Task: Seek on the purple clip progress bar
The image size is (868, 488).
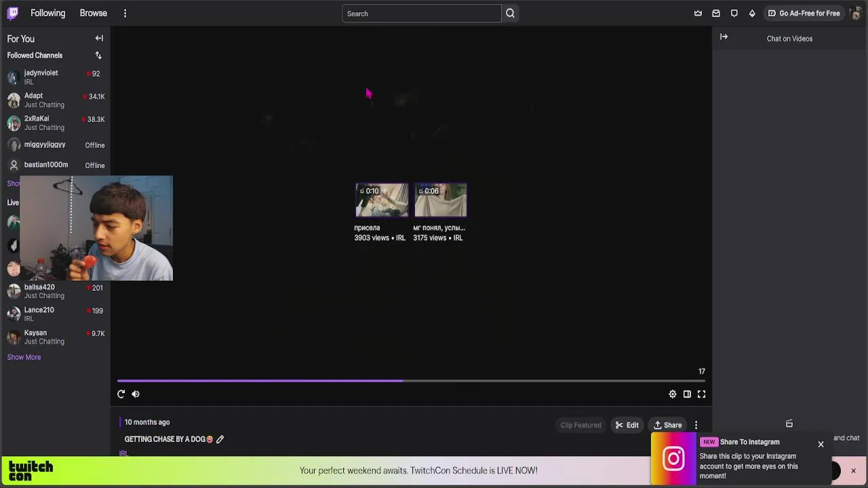Action: click(x=411, y=381)
